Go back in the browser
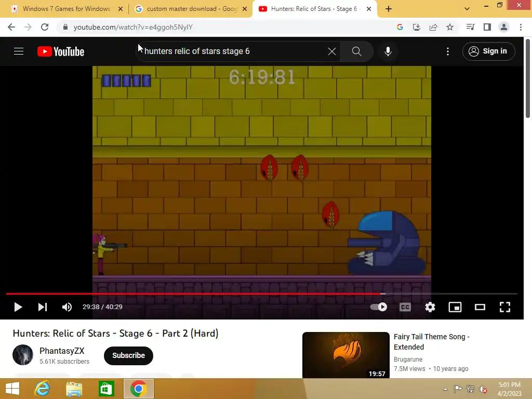The width and height of the screenshot is (532, 399). [11, 27]
